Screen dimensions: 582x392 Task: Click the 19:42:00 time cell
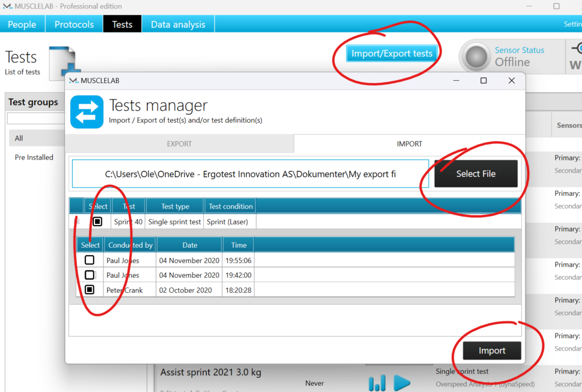(x=238, y=275)
